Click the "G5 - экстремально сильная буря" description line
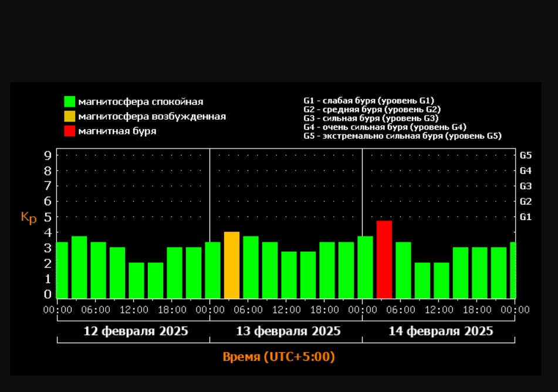Viewport: 558px width, 392px height. tap(402, 136)
